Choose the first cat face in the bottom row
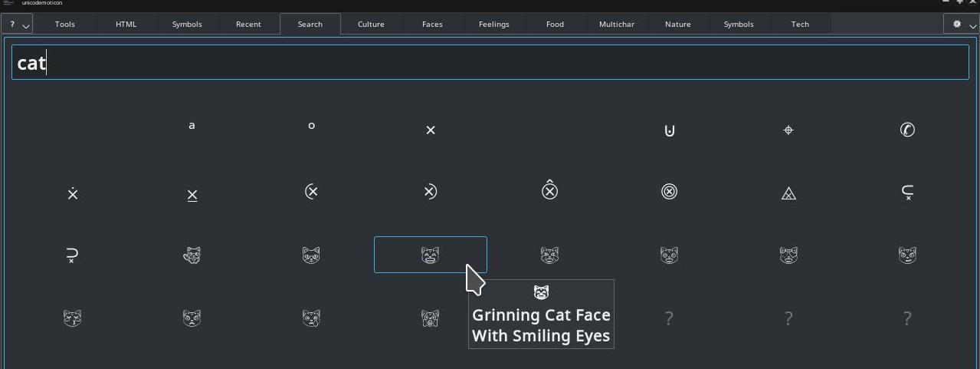 pos(73,318)
